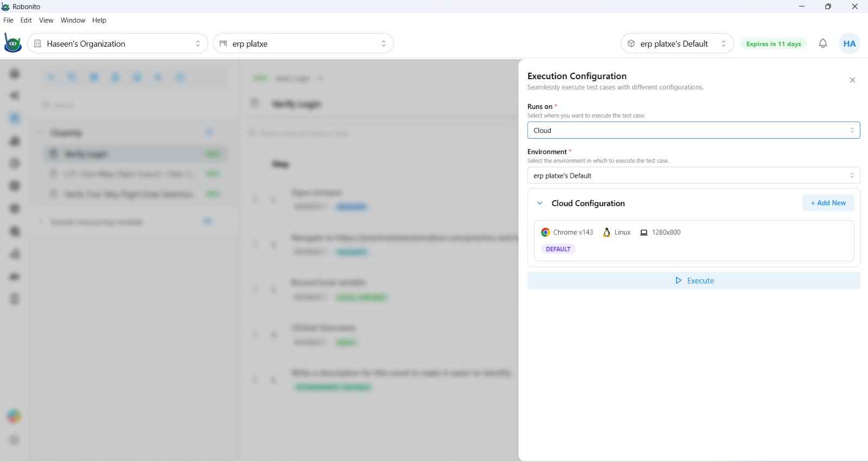868x462 pixels.
Task: Open the Runs on Cloud dropdown
Action: pyautogui.click(x=693, y=130)
